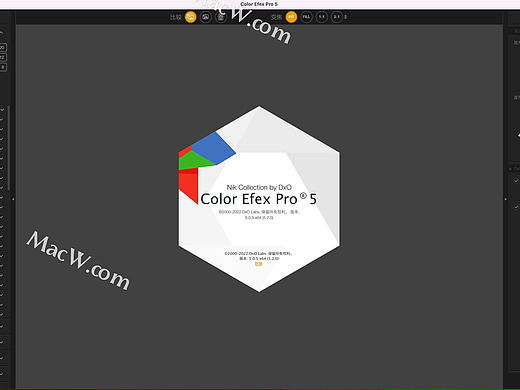Click 'Nik Collection by DxO' splash text
This screenshot has width=520, height=390.
(x=259, y=187)
